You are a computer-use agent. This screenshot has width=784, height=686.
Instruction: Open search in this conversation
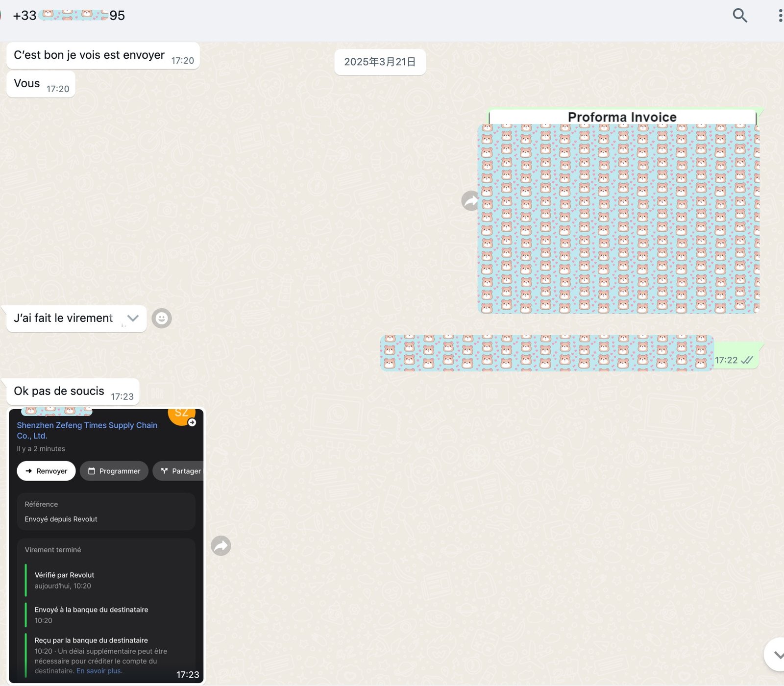739,16
